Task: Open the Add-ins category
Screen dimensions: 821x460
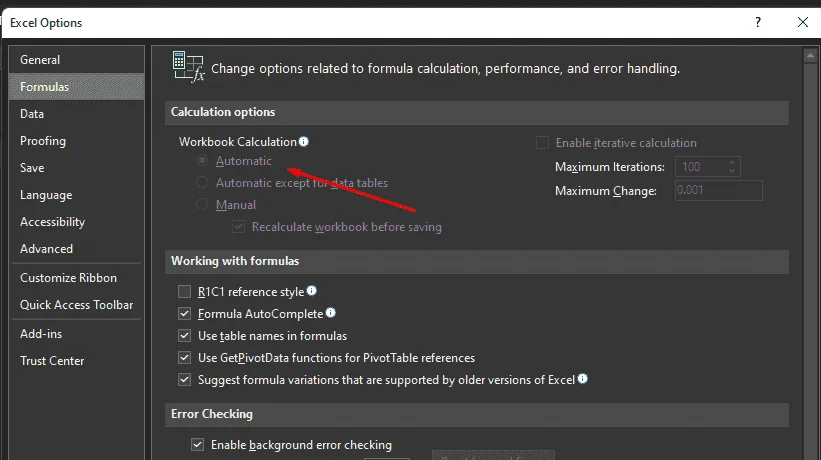Action: [76, 334]
